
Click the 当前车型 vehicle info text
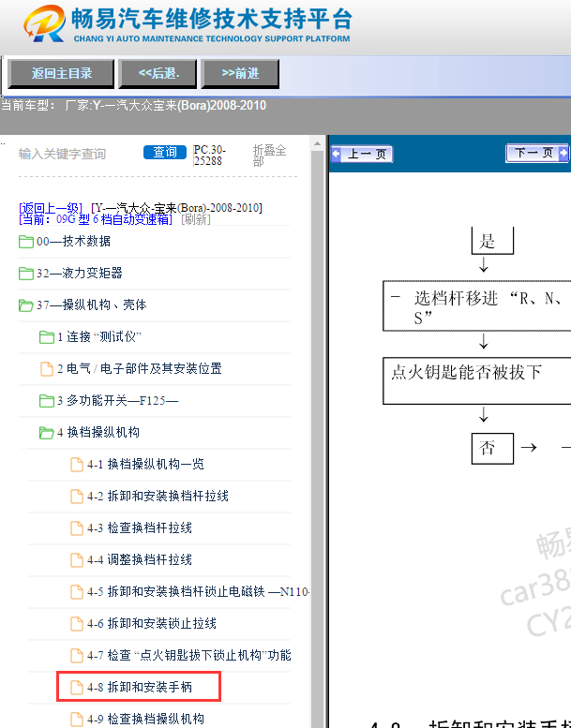133,105
